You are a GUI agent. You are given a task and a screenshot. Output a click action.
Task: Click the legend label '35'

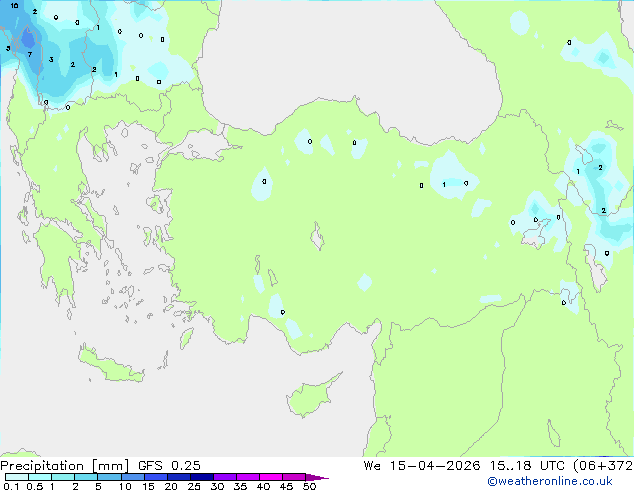(240, 486)
